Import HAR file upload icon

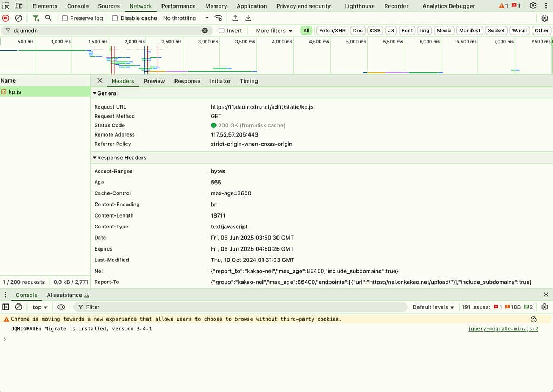point(235,18)
